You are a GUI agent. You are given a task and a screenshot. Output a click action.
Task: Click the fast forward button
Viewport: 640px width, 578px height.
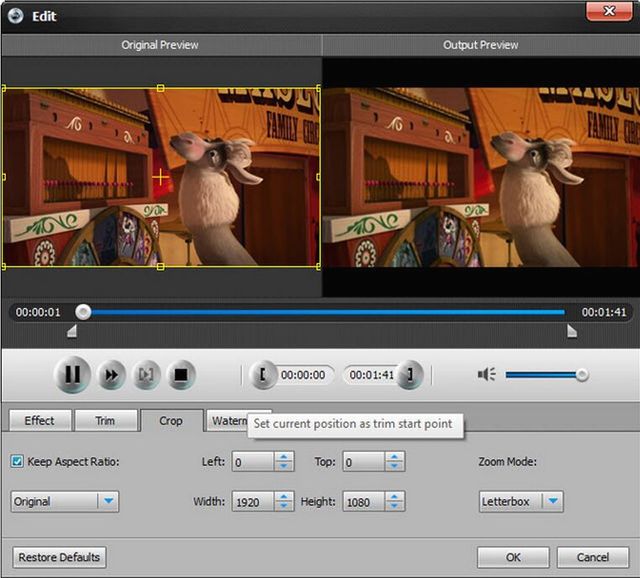(111, 374)
